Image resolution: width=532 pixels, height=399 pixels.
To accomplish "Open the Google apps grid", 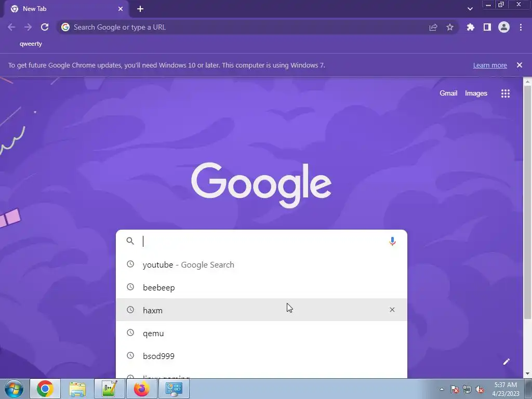I will (506, 94).
